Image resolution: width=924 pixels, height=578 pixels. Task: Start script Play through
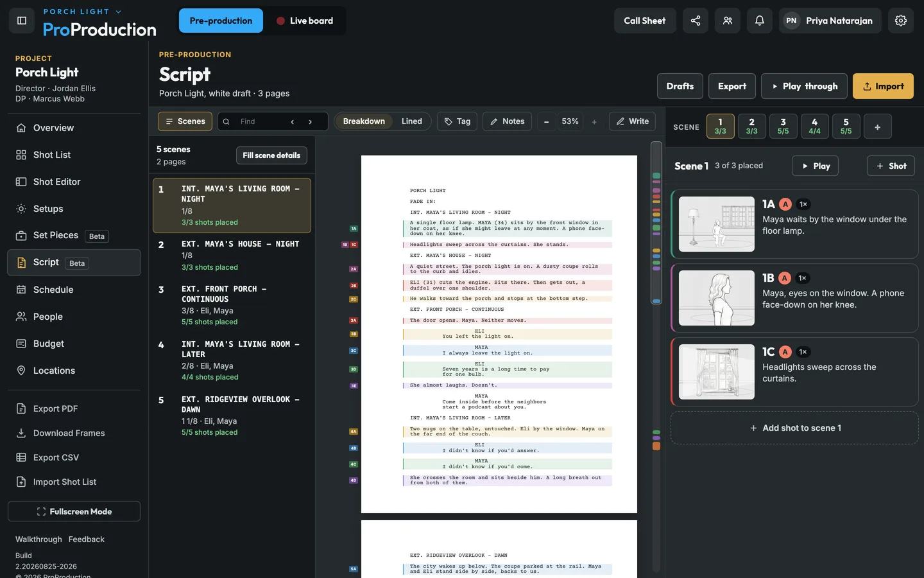coord(804,86)
